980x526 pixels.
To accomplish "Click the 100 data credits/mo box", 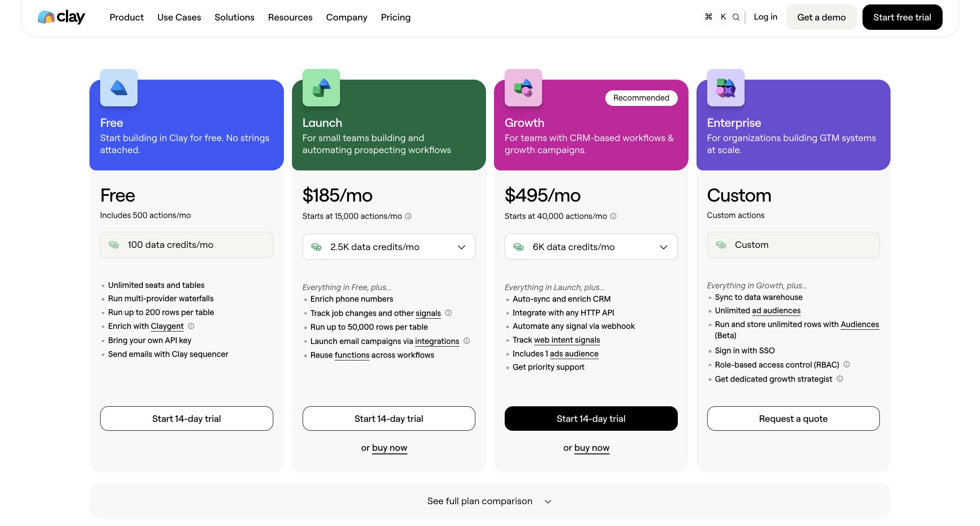I will (x=186, y=245).
